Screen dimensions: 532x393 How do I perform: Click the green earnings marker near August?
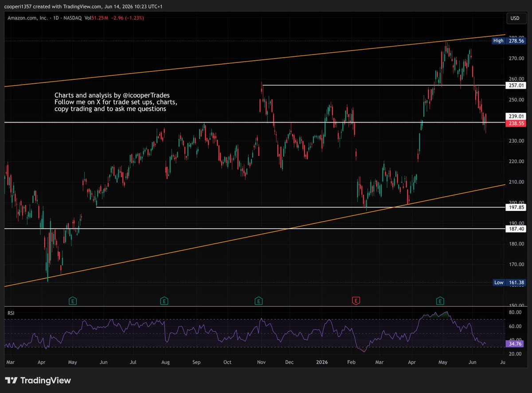(x=164, y=301)
